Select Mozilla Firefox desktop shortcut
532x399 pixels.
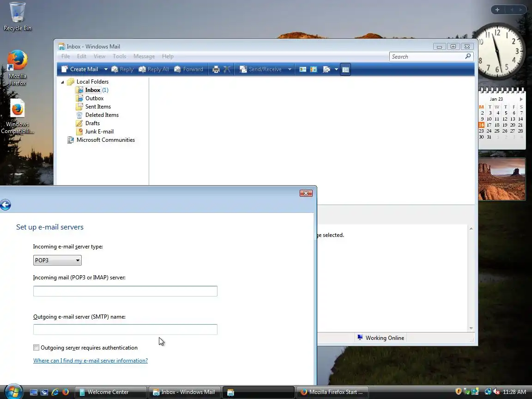click(17, 68)
